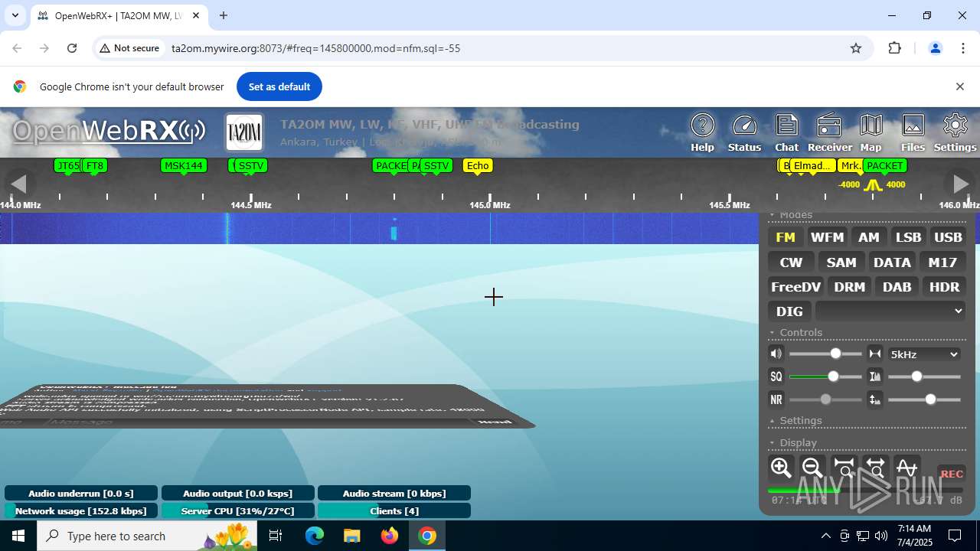
Task: Jump to the MSK144 bookmark
Action: coord(184,165)
